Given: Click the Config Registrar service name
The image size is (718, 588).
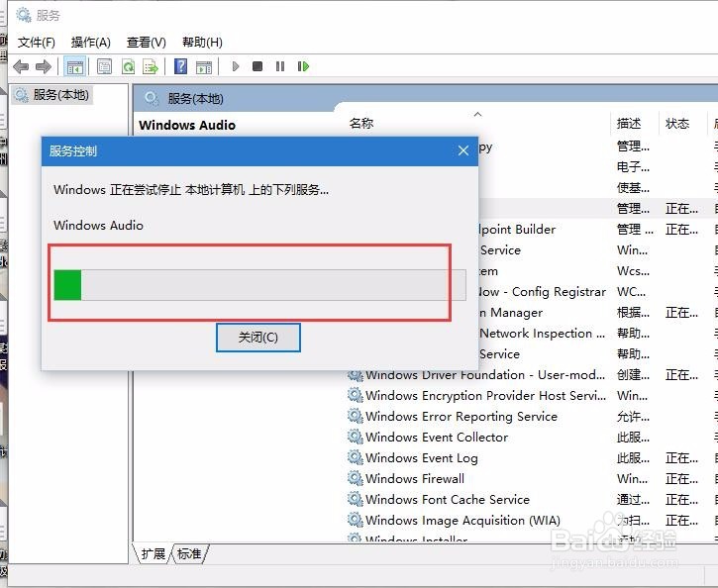Looking at the screenshot, I should click(542, 292).
